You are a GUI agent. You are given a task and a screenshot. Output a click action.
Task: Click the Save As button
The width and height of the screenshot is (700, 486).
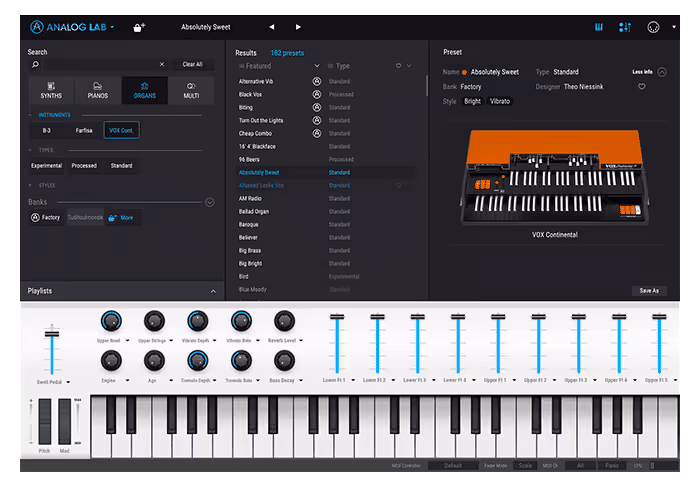(x=649, y=291)
